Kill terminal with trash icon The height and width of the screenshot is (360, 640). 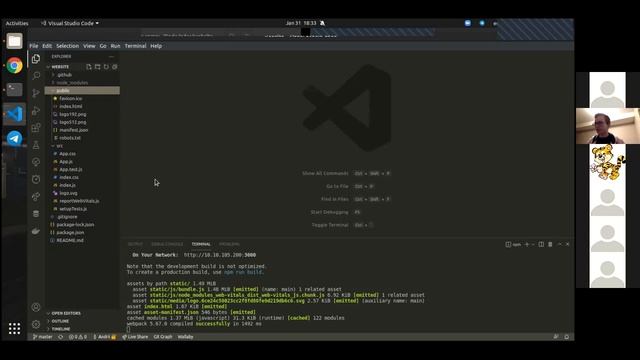point(550,244)
